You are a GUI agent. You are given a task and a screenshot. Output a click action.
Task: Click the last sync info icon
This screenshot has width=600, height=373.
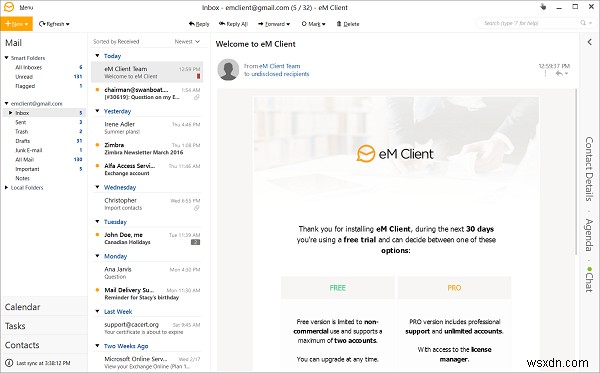tap(9, 363)
